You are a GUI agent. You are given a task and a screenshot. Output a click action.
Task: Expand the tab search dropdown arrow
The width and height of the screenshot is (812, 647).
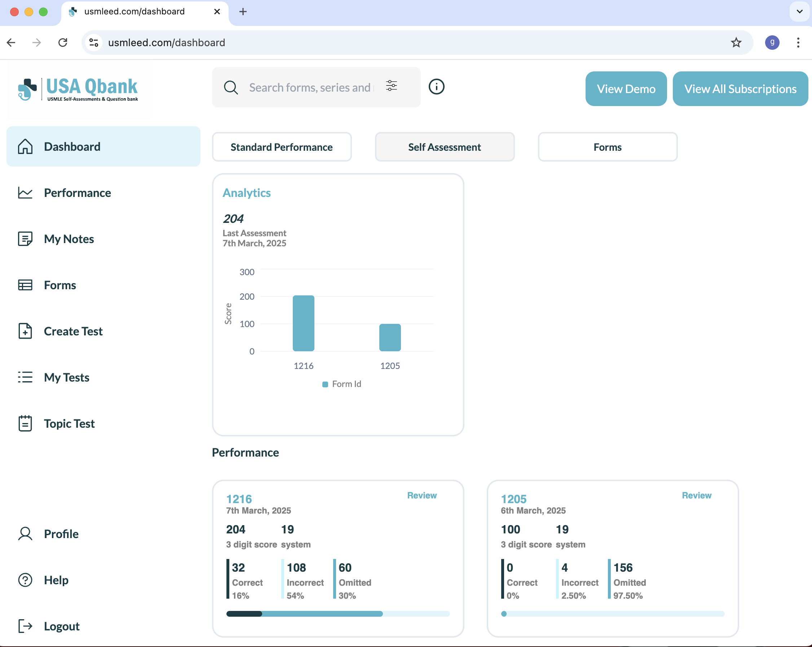799,12
